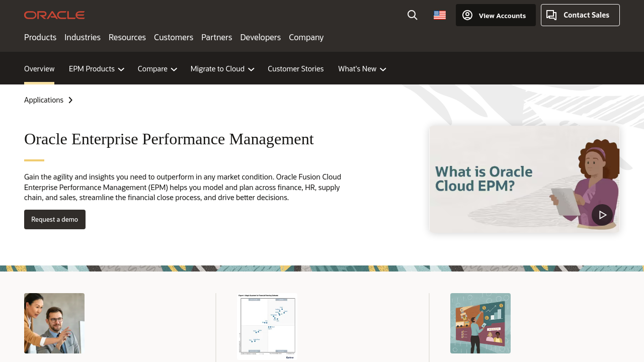Open the Partners menu
Viewport: 644px width, 362px height.
click(x=217, y=37)
